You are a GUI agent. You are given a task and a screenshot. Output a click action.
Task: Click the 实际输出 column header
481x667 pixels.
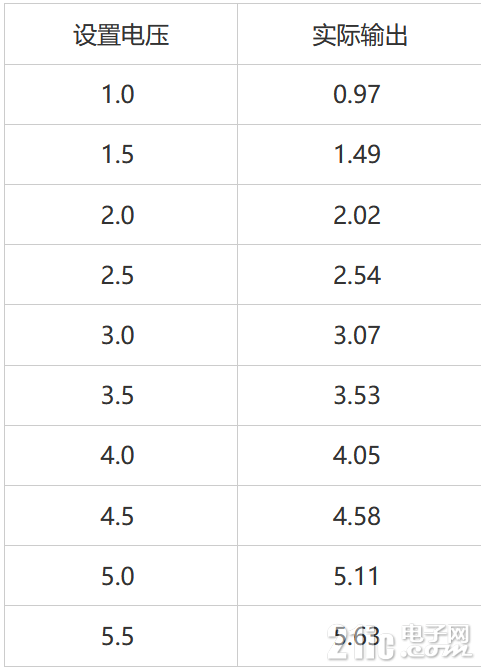tap(360, 35)
